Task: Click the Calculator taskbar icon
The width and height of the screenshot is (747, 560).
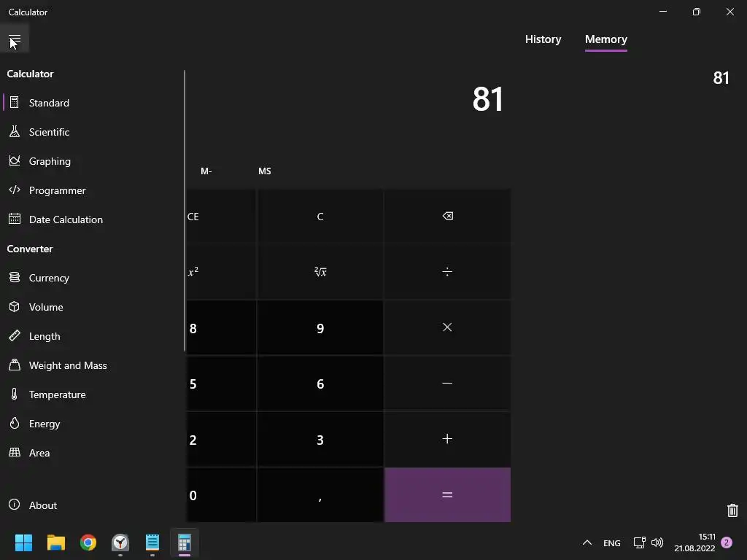Action: (185, 542)
